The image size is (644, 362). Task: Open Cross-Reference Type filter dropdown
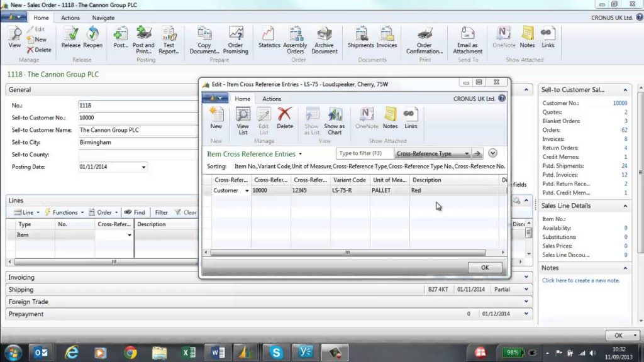[x=467, y=153]
